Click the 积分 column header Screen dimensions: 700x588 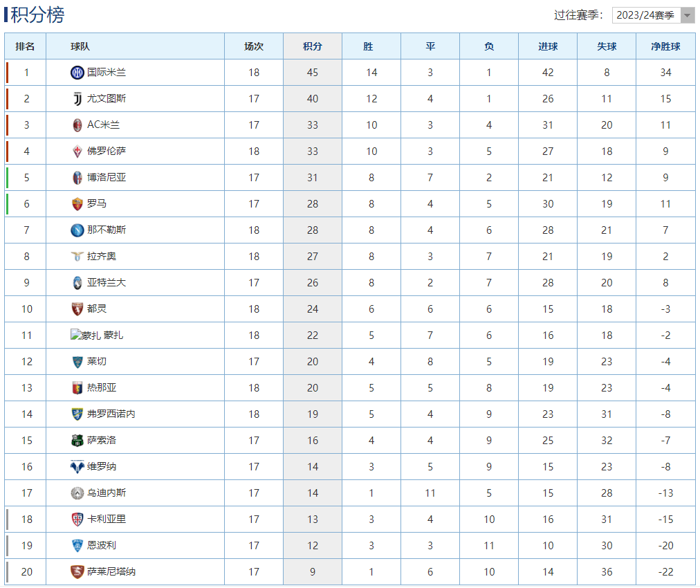tap(313, 46)
